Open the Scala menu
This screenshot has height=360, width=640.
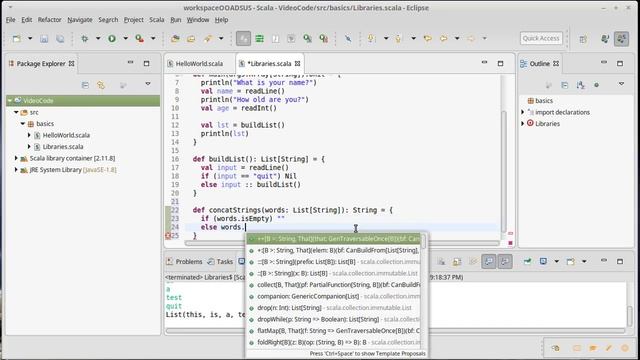pos(157,20)
